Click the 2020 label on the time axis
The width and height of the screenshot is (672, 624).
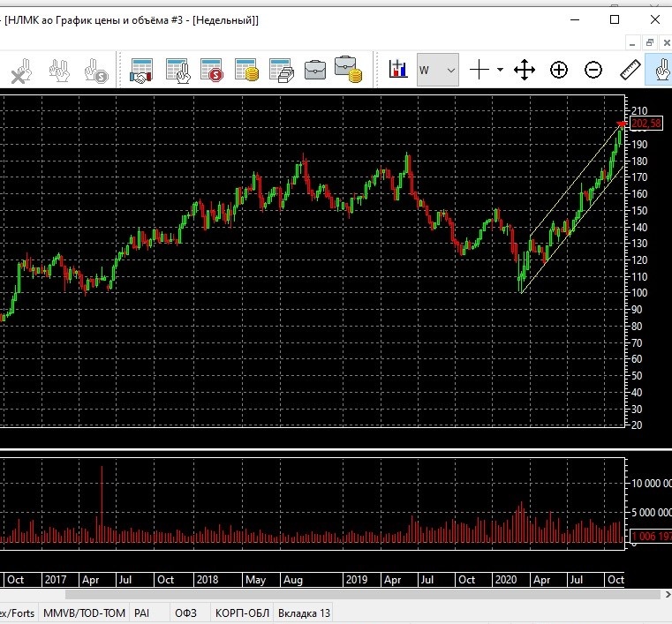(506, 580)
